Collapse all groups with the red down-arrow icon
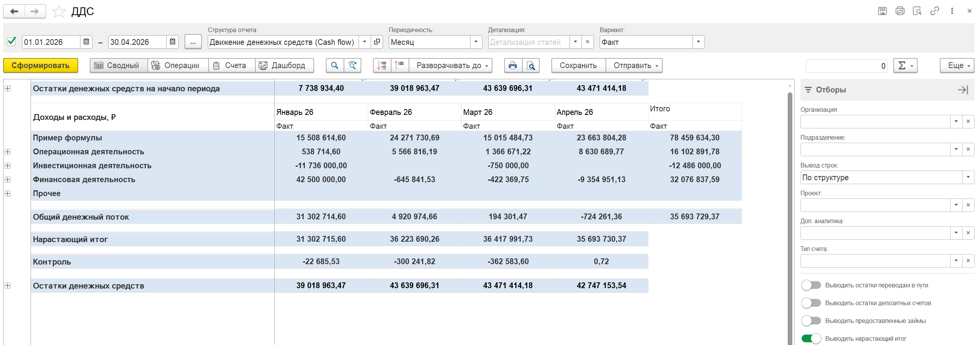Screen dimensions: 980x345 click(x=382, y=65)
